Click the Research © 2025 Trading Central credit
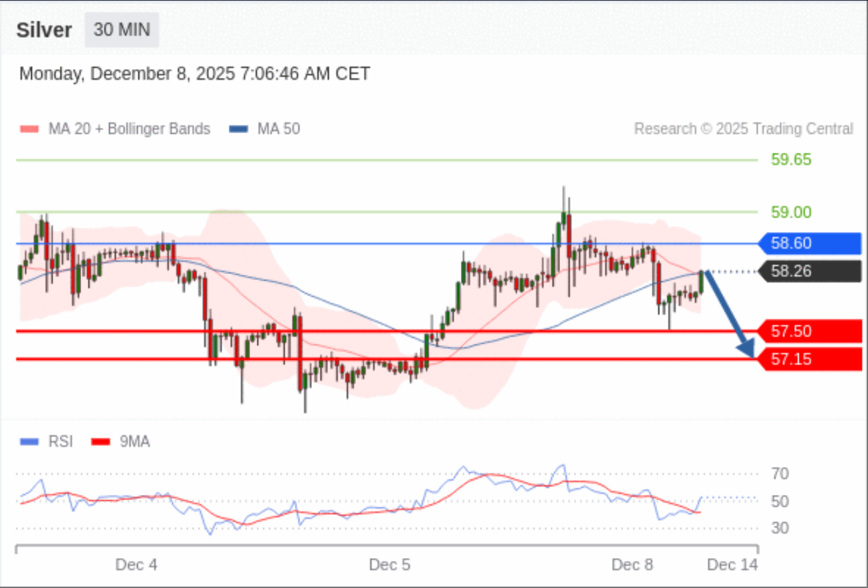The height and width of the screenshot is (588, 868). pyautogui.click(x=743, y=129)
